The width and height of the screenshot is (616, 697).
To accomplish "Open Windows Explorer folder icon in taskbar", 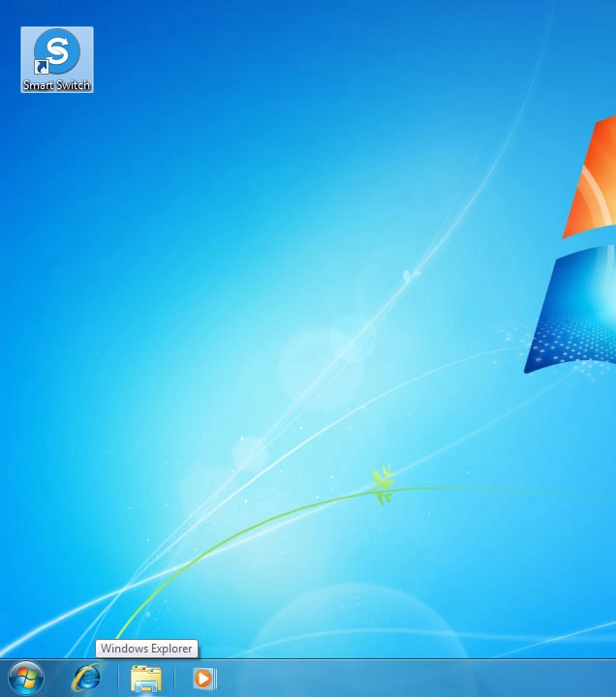I will pyautogui.click(x=145, y=678).
